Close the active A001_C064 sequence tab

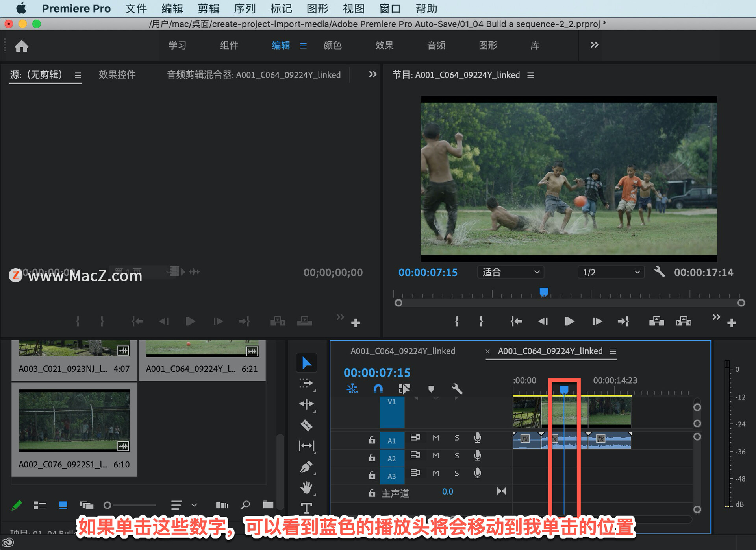click(487, 351)
